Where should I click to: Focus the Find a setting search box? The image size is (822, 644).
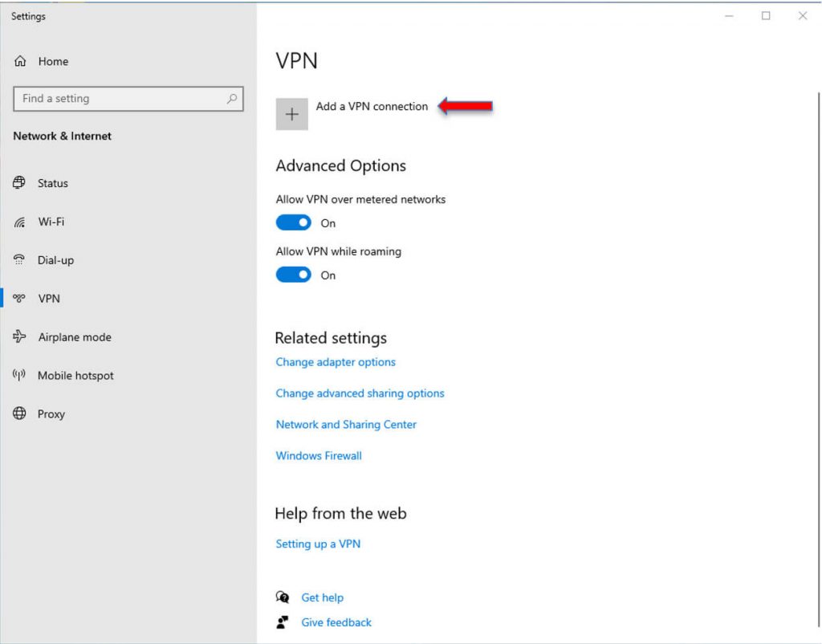pos(128,99)
